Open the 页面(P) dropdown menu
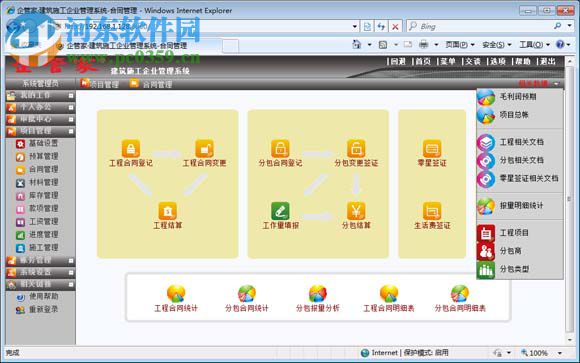 tap(460, 45)
